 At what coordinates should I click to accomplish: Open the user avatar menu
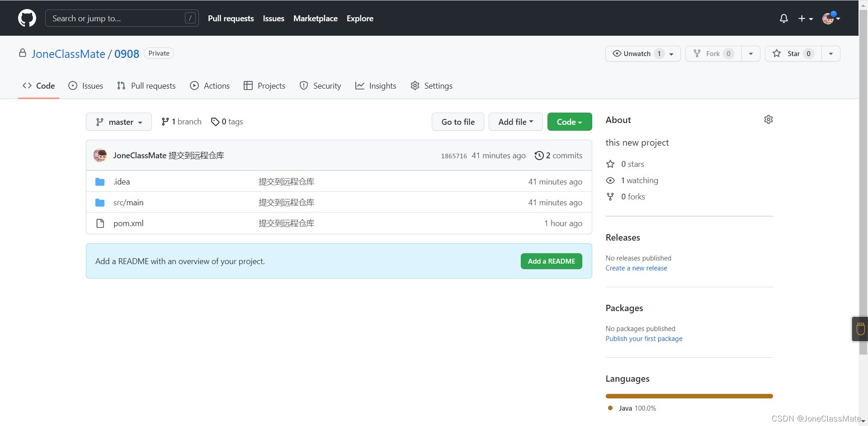click(x=831, y=19)
